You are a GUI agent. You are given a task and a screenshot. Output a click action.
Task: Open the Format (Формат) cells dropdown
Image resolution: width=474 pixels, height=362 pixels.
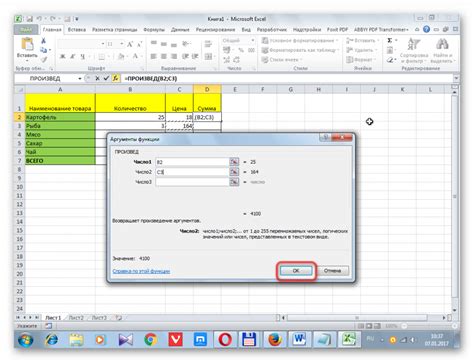[x=361, y=60]
